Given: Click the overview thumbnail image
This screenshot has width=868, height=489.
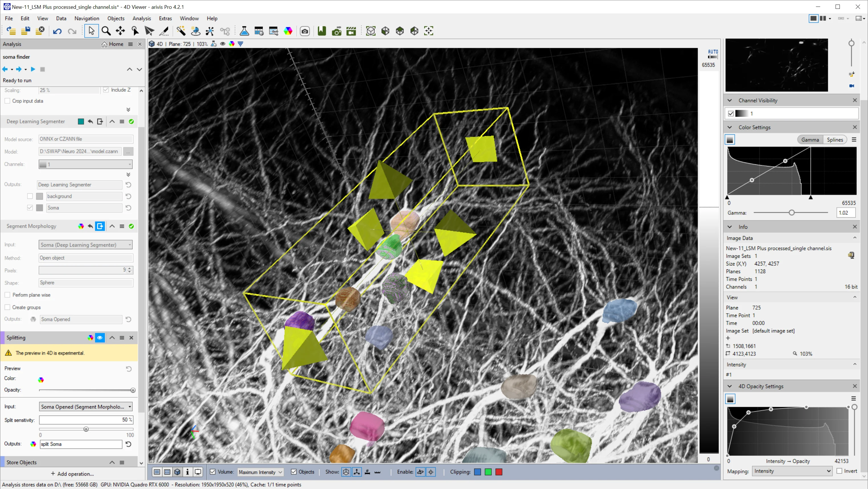Looking at the screenshot, I should pyautogui.click(x=776, y=65).
